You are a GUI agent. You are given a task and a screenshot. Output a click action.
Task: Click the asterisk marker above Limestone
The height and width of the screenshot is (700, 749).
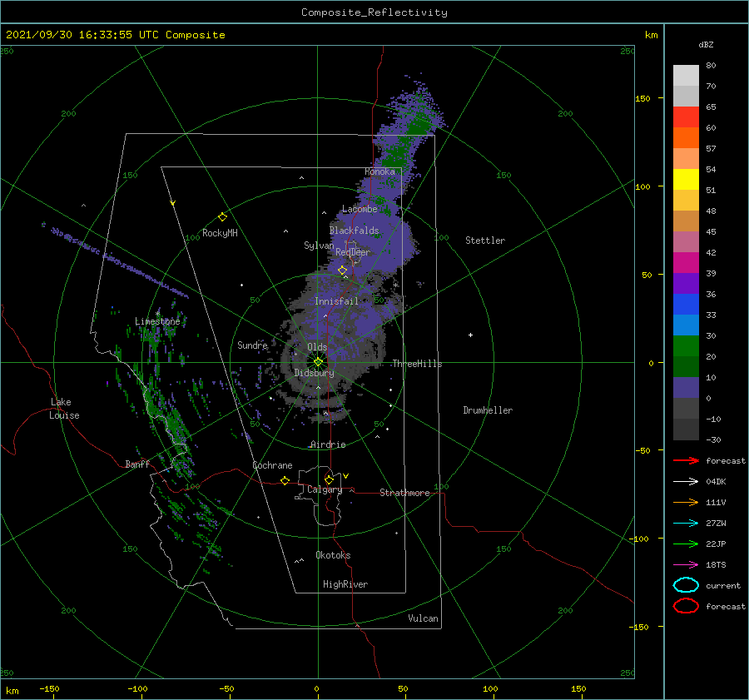[x=157, y=314]
